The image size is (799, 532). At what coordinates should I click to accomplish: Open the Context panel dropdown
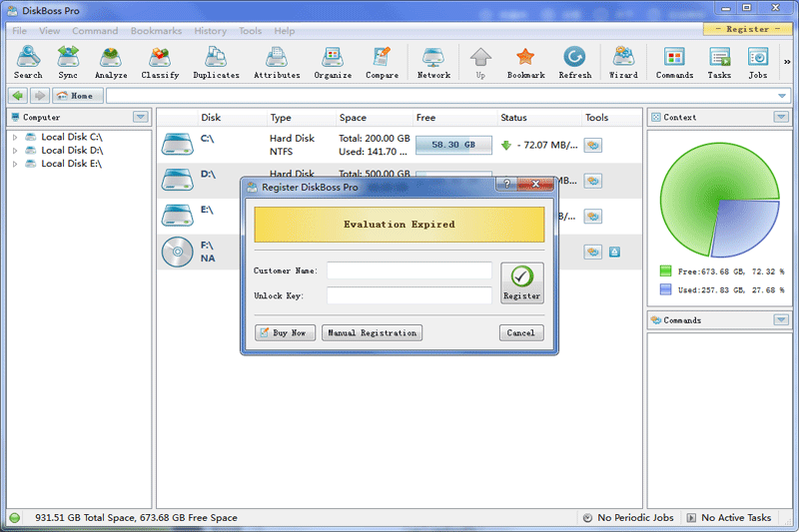(x=781, y=117)
